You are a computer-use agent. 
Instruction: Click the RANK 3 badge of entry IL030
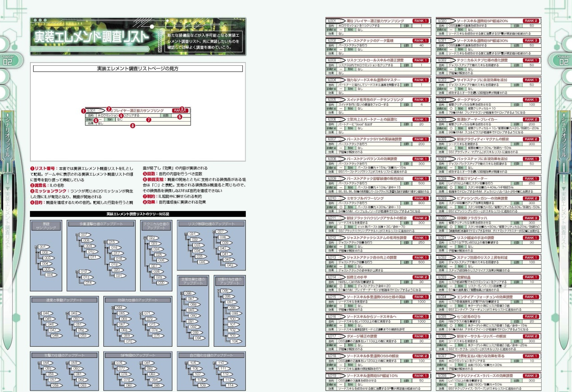(531, 218)
